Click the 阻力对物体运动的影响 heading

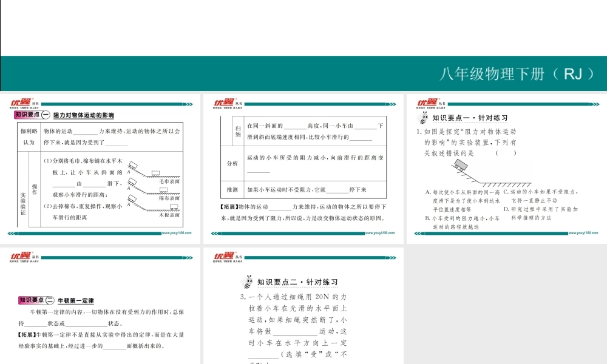tap(83, 115)
